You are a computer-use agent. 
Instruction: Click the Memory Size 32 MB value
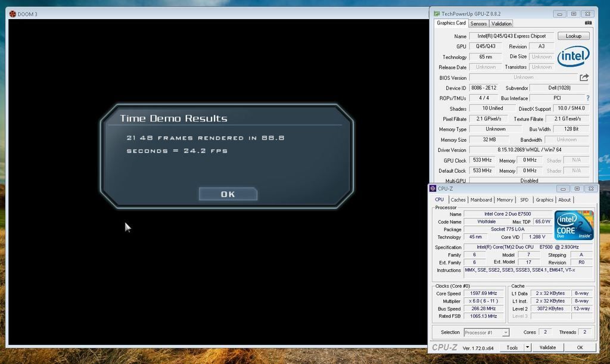coord(489,139)
